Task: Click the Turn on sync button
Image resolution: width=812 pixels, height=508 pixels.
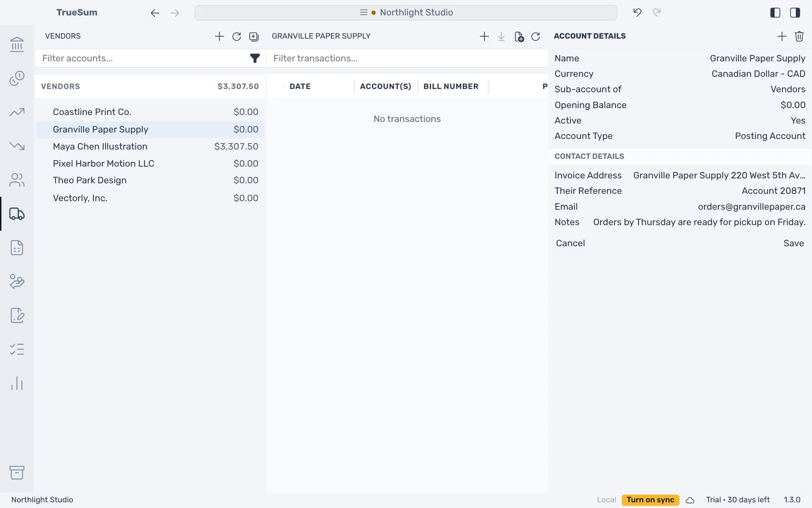Action: coord(650,500)
